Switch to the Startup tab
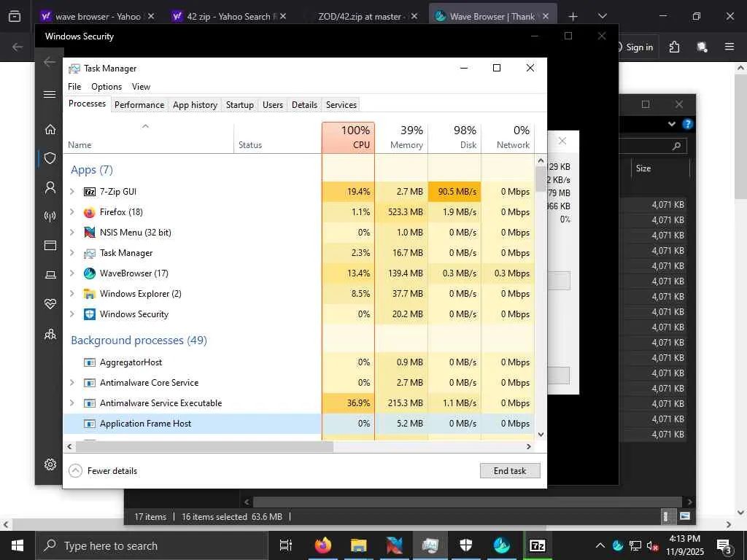The height and width of the screenshot is (560, 747). pyautogui.click(x=239, y=105)
